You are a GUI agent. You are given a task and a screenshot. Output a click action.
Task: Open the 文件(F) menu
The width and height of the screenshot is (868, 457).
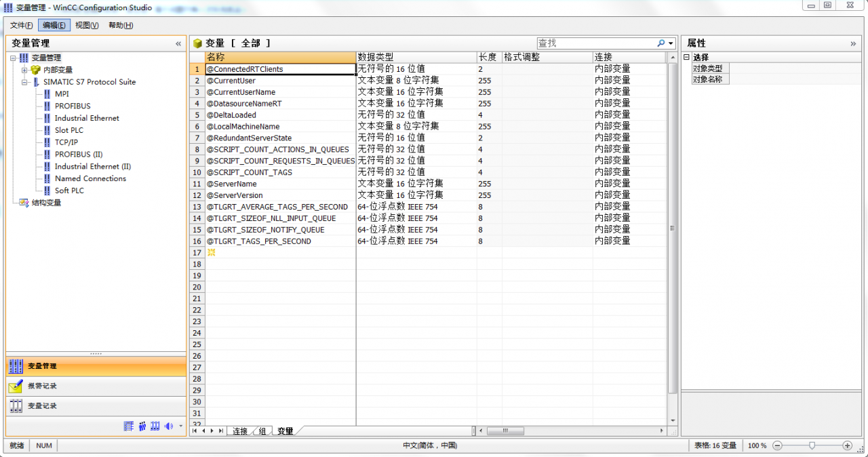22,25
